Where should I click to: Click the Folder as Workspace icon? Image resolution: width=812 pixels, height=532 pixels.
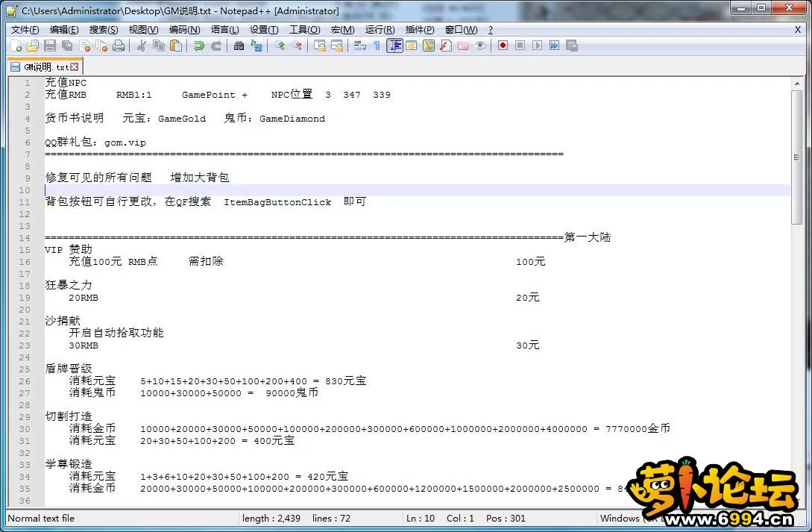(463, 46)
